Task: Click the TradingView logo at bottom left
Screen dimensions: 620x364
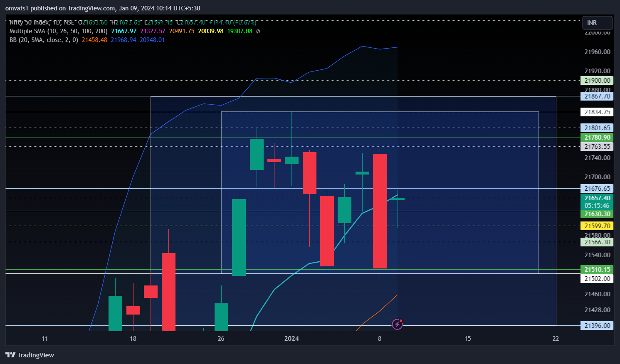Action: [x=30, y=355]
